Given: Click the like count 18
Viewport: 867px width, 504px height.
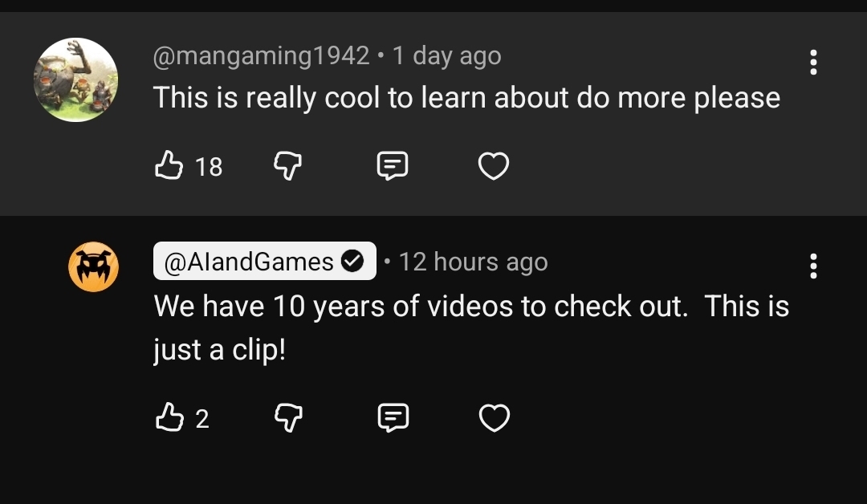Looking at the screenshot, I should (209, 167).
